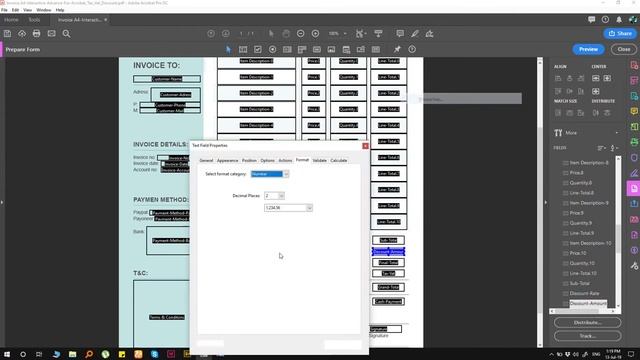Click the Preview button

tap(588, 49)
